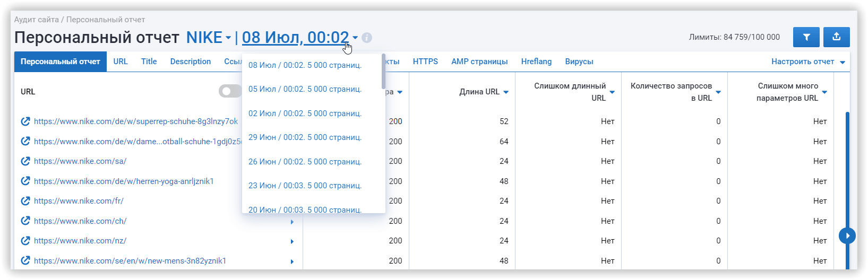
Task: Expand the new-mens-3n82yznik1 row arrow
Action: click(x=292, y=261)
